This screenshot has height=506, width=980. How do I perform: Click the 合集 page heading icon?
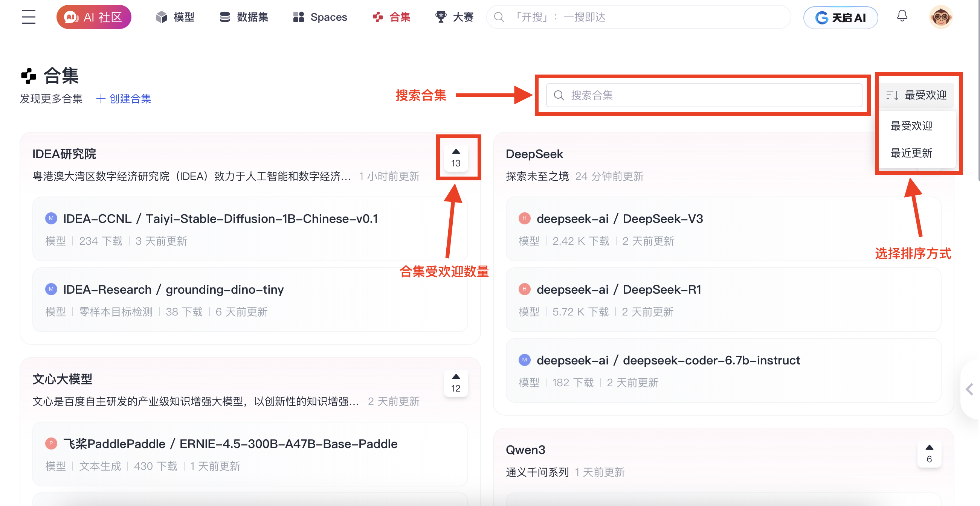(x=29, y=76)
